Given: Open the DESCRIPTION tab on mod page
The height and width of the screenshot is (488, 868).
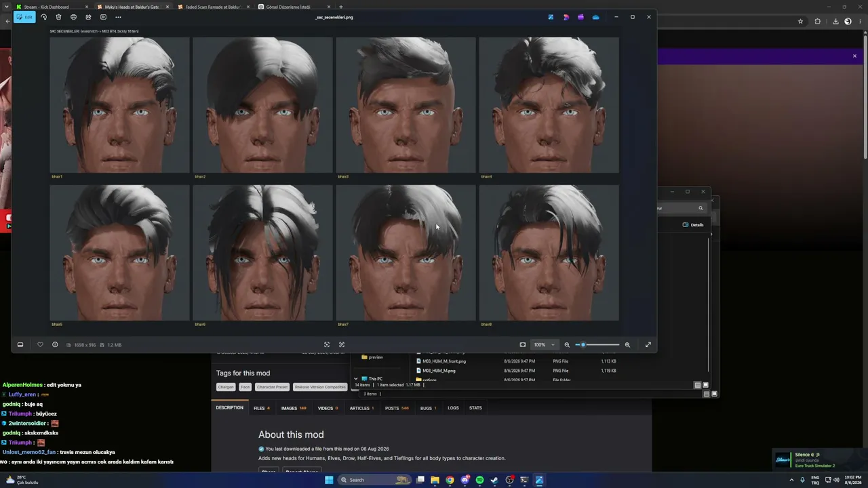Looking at the screenshot, I should 229,408.
